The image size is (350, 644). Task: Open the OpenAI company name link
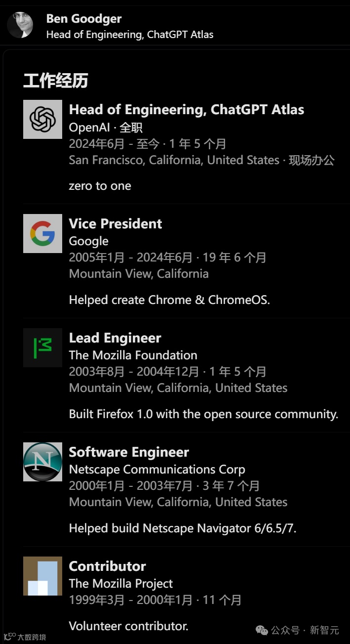point(89,128)
